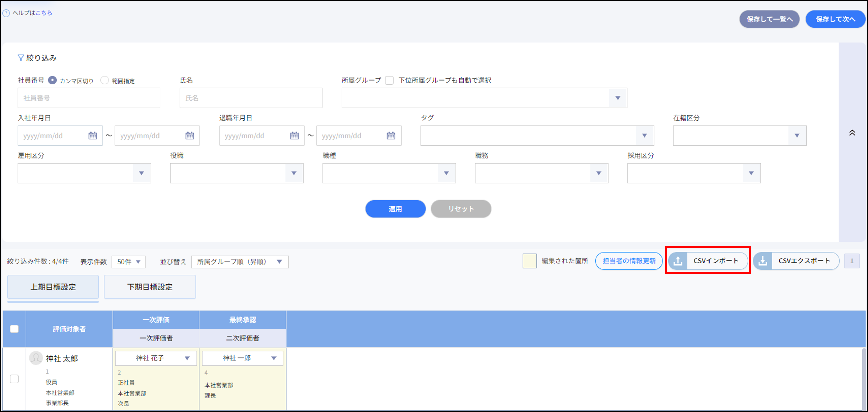868x412 pixels.
Task: Open the 在籍区分 dropdown
Action: (740, 136)
